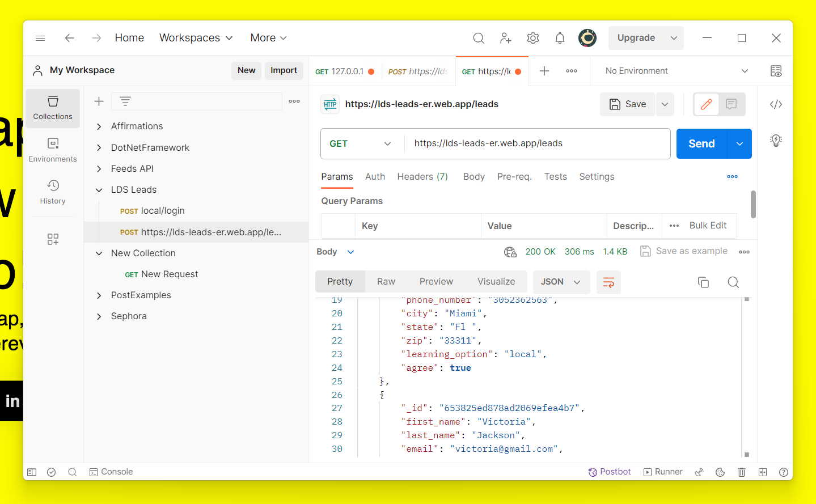The image size is (816, 504).
Task: Click the invite people icon
Action: (505, 38)
